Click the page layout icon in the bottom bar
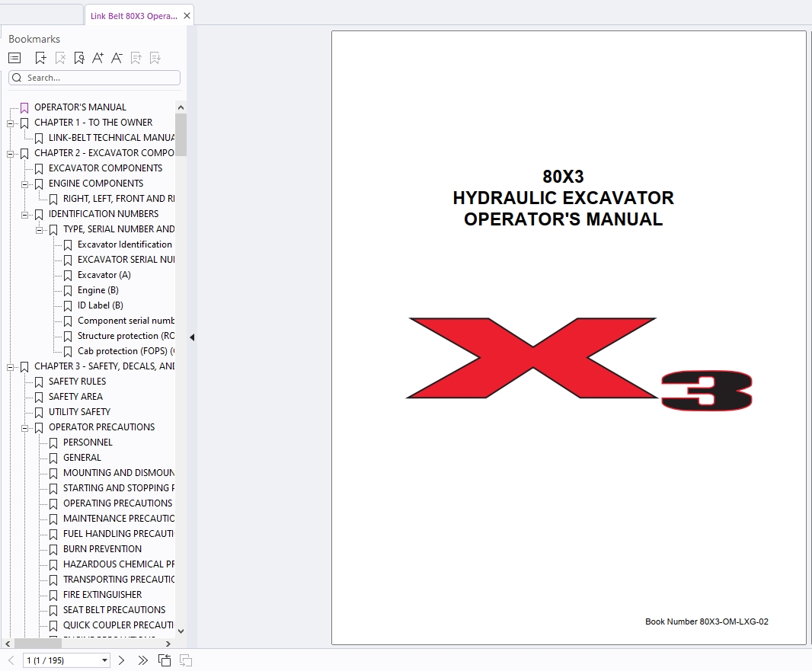Screen dimensions: 812x671 tap(165, 660)
